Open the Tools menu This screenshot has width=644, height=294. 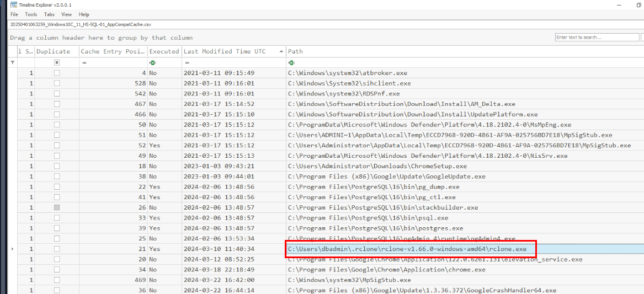click(31, 14)
